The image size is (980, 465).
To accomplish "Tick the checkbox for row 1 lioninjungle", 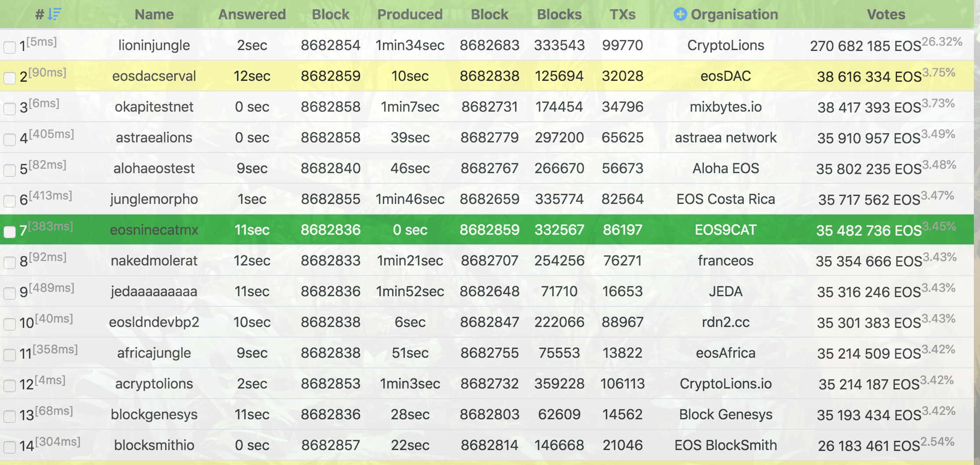I will 10,47.
